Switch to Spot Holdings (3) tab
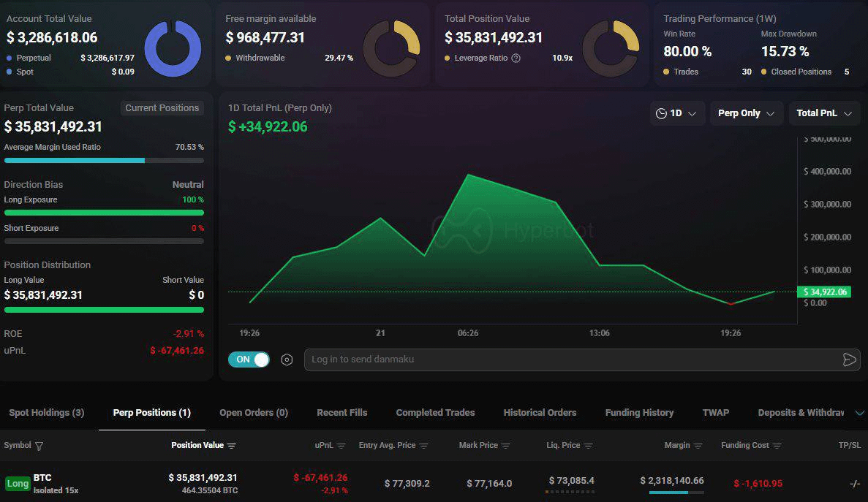Screen dimensions: 868x502 47,412
